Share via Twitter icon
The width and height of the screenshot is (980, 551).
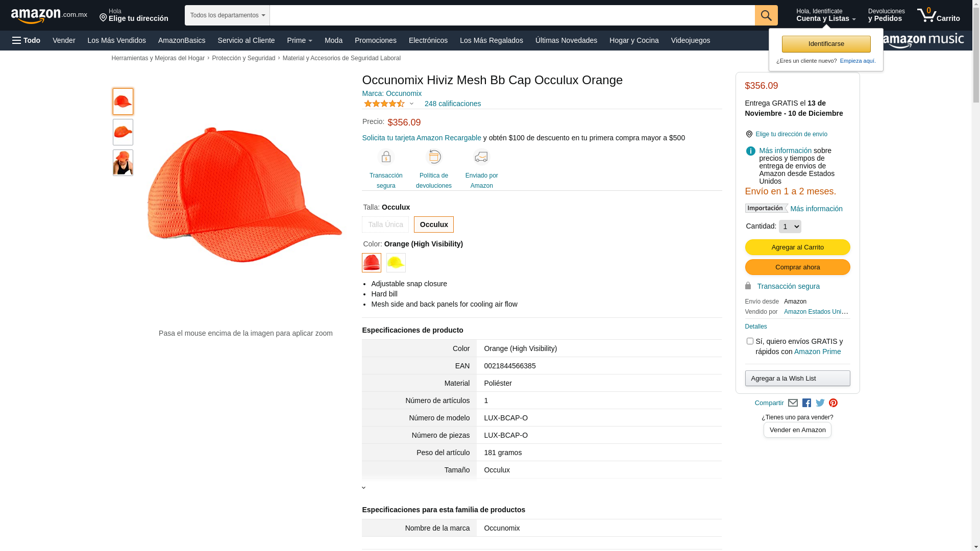coord(820,403)
